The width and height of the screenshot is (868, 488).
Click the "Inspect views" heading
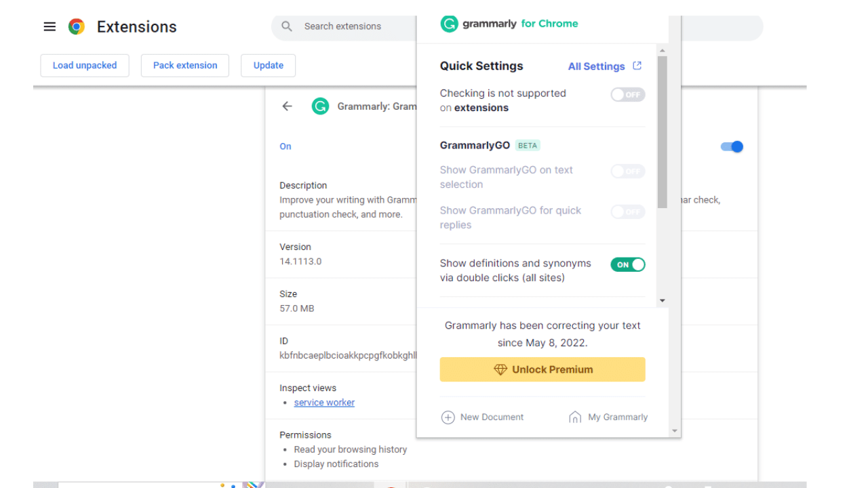pos(308,388)
